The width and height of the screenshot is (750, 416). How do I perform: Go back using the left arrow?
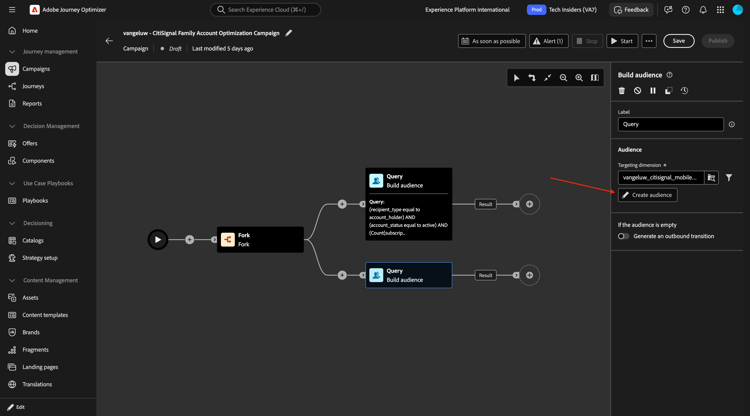point(109,41)
